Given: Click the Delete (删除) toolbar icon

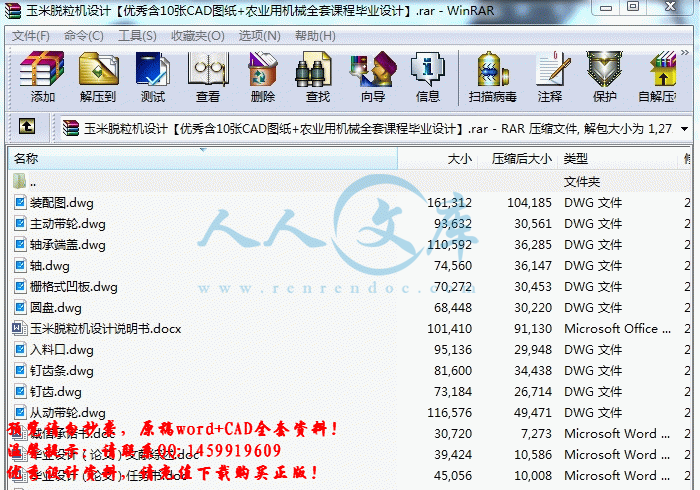Looking at the screenshot, I should (x=262, y=76).
